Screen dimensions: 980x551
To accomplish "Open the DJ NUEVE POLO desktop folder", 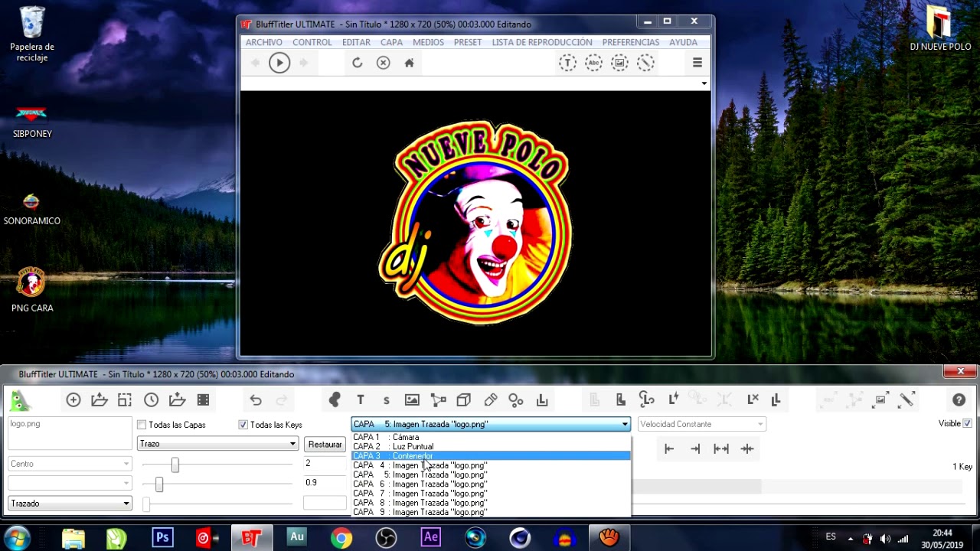I will coord(940,29).
